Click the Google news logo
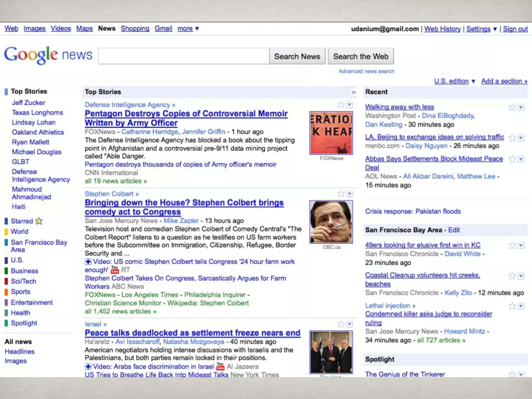Image resolution: width=532 pixels, height=399 pixels. [48, 55]
